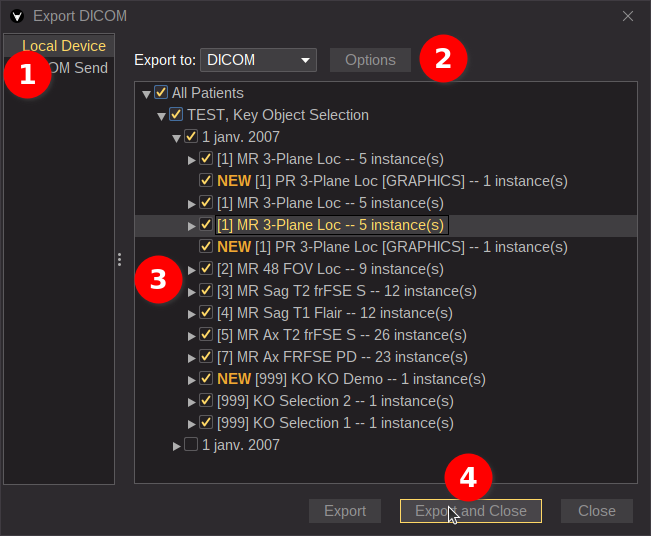
Task: Uncheck the All Patients checkbox
Action: 161,92
